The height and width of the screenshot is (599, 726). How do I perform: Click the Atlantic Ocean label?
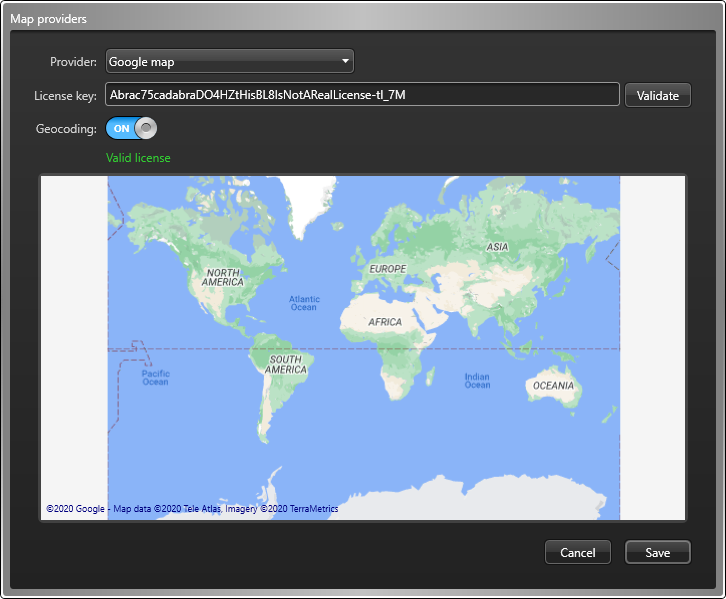(x=304, y=303)
